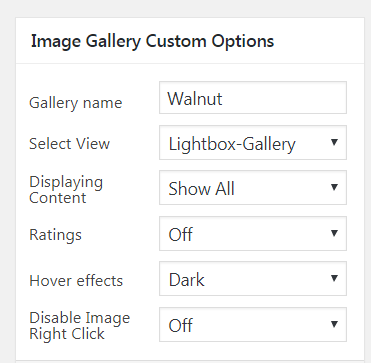Screen dimensions: 371x363
Task: Open the Ratings dropdown
Action: click(253, 233)
